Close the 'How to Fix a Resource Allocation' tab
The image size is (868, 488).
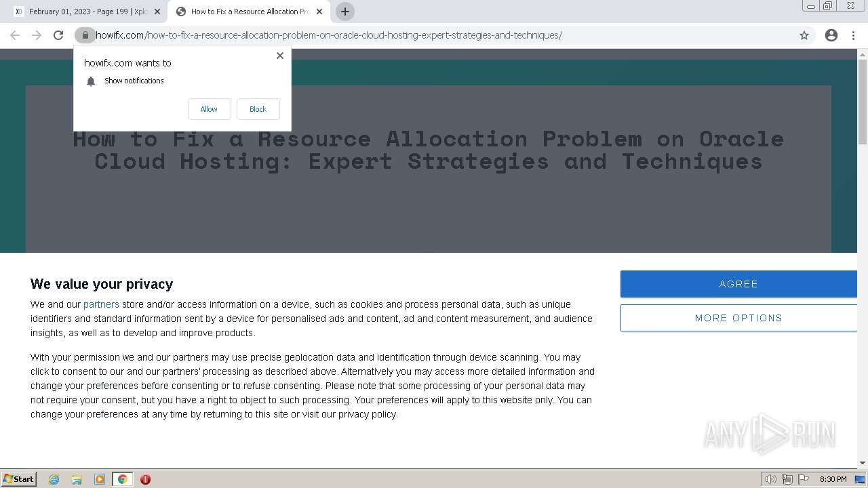point(319,12)
